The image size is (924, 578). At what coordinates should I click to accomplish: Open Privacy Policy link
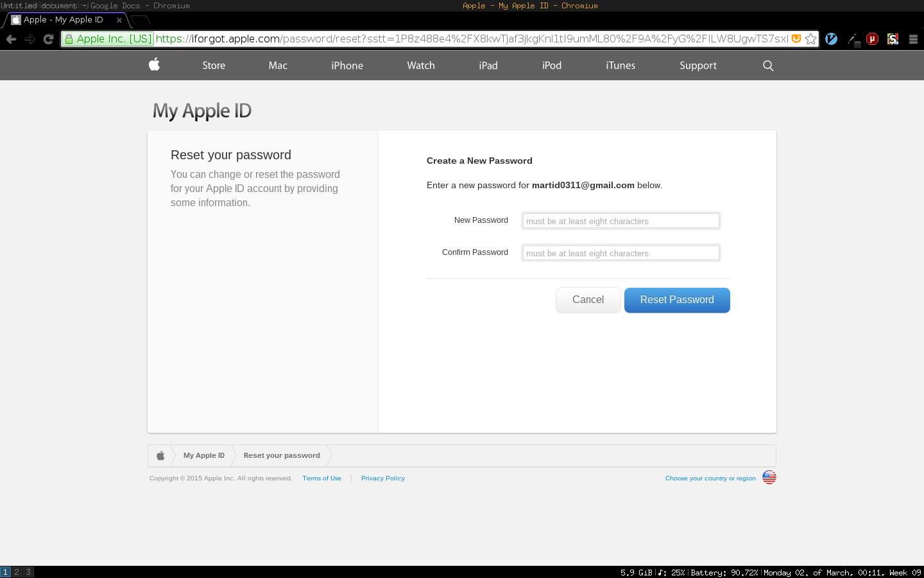(383, 478)
